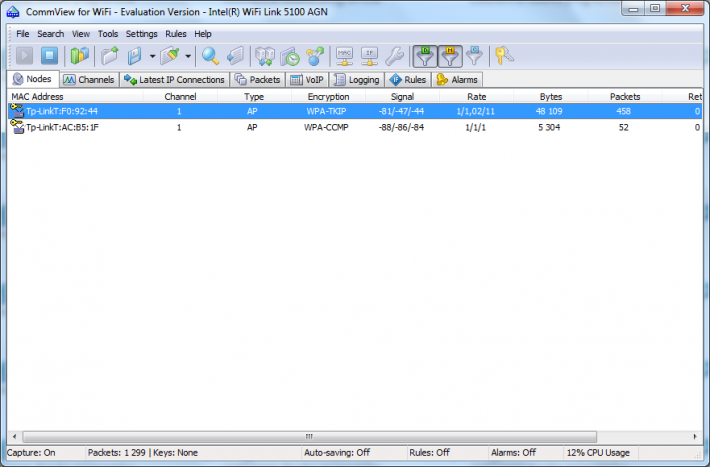Viewport: 710px width, 467px height.
Task: Open the statistics chart icon in toolbar
Action: 79,56
